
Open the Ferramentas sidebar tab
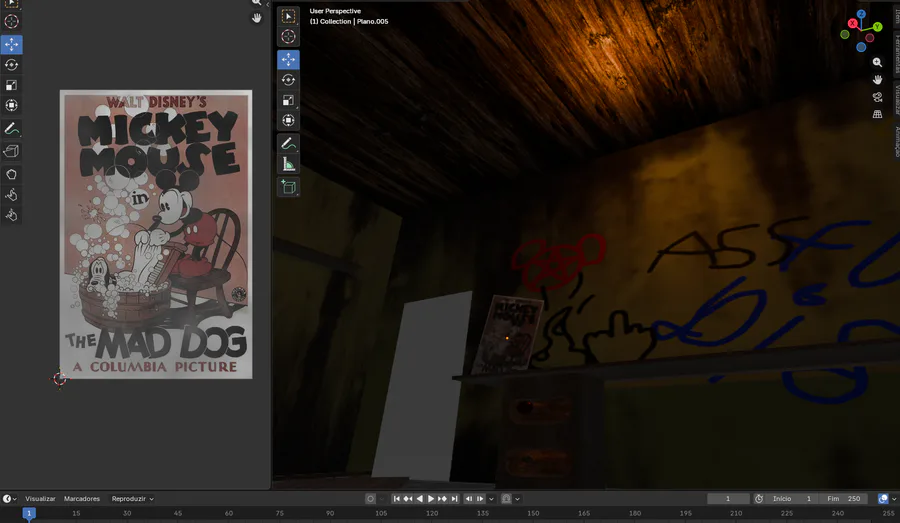click(x=896, y=53)
